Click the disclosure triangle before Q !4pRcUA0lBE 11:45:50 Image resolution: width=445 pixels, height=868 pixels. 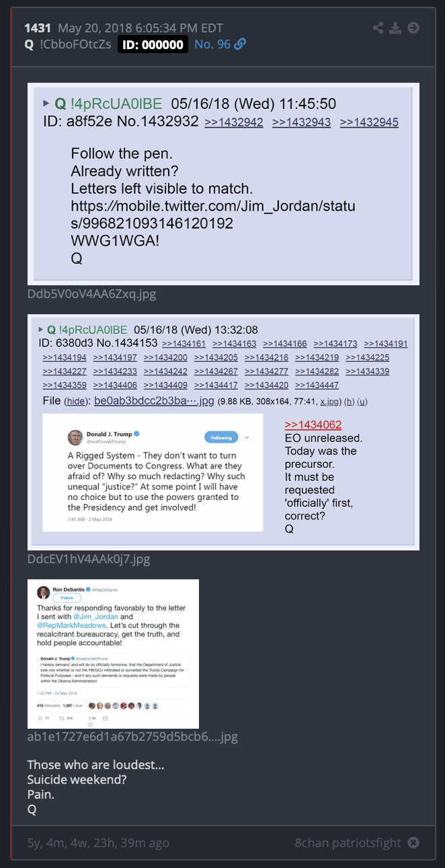(x=46, y=104)
